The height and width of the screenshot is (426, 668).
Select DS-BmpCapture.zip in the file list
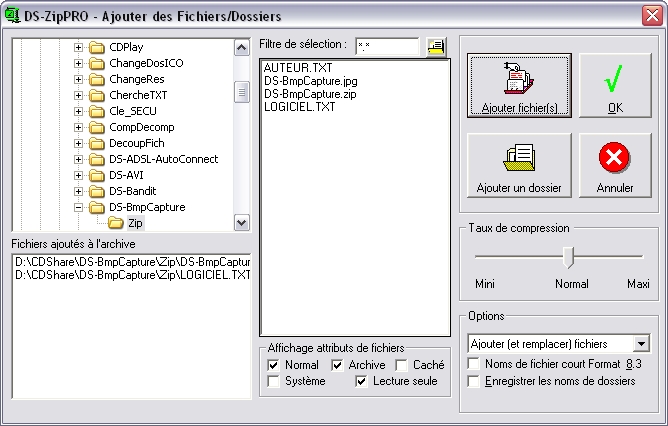coord(309,93)
